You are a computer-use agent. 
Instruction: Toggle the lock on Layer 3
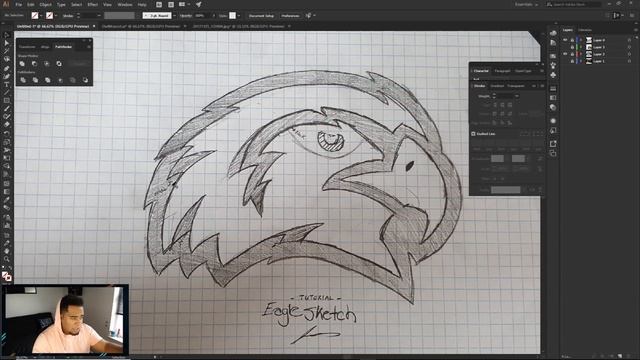coord(572,47)
